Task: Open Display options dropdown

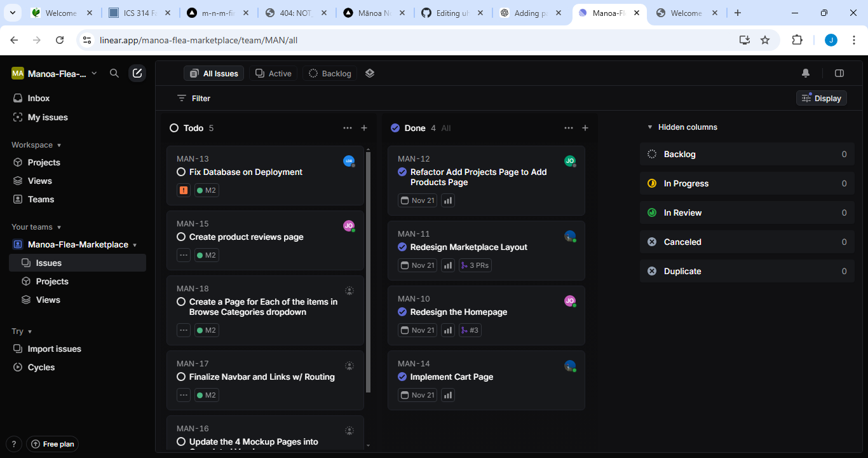Action: 822,98
